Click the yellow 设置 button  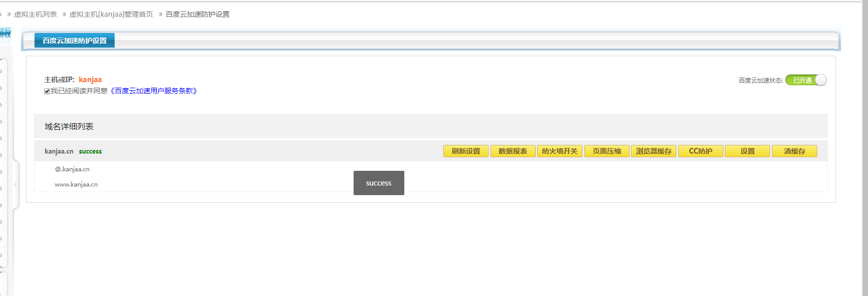coord(747,151)
